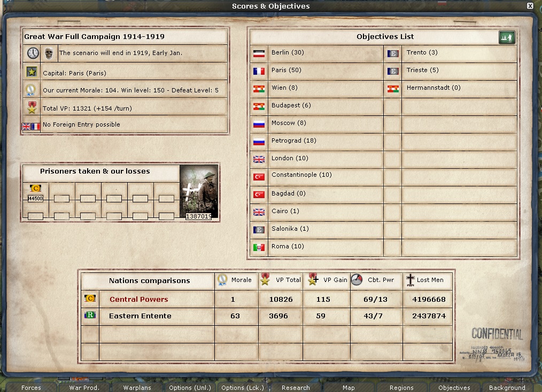The height and width of the screenshot is (392, 542).
Task: Click the soldier portrait losses thumbnail
Action: [x=199, y=192]
